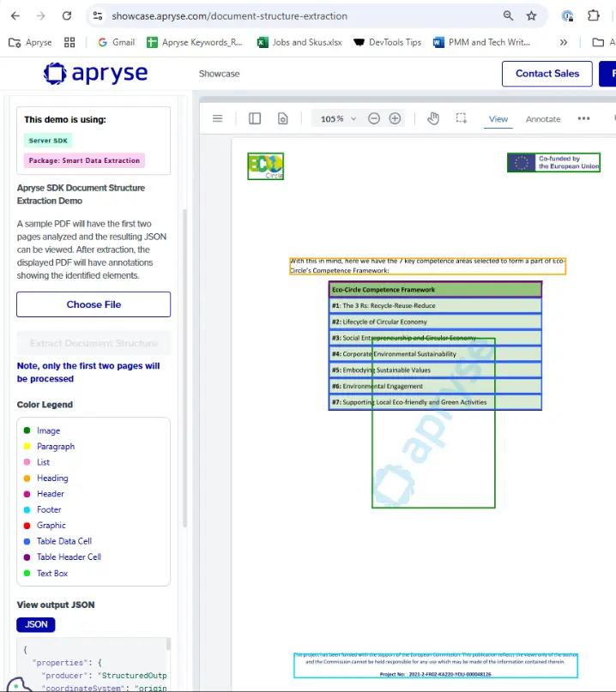This screenshot has width=616, height=692.
Task: Open the Apryse bookmarks folder
Action: click(30, 42)
